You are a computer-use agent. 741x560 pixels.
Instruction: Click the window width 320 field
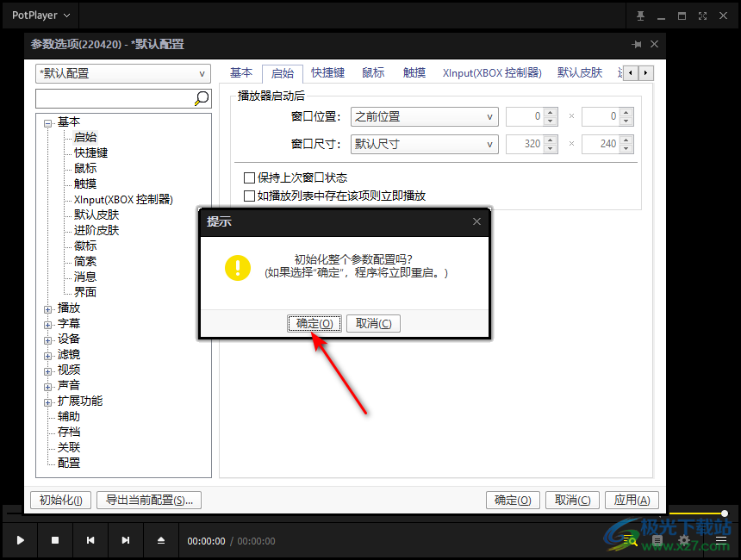click(x=525, y=144)
